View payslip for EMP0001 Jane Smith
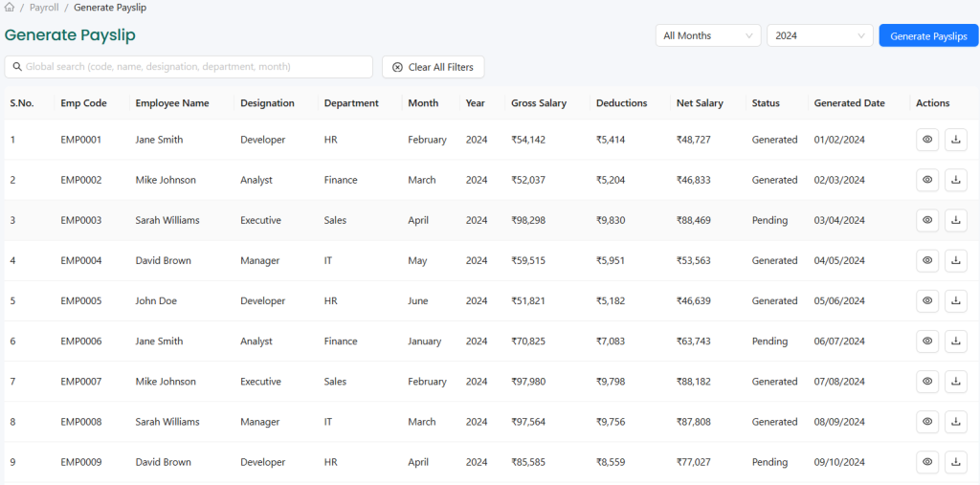Viewport: 980px width, 485px height. pos(926,140)
